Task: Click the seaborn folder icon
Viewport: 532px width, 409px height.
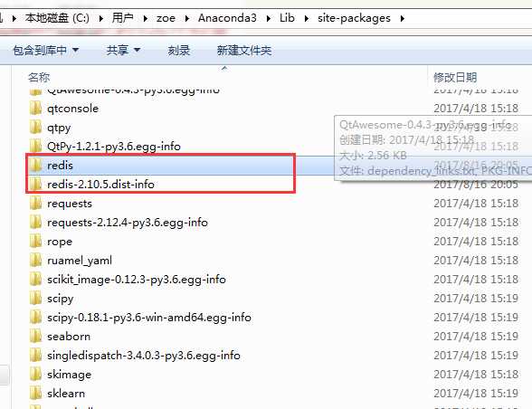Action: coord(35,337)
